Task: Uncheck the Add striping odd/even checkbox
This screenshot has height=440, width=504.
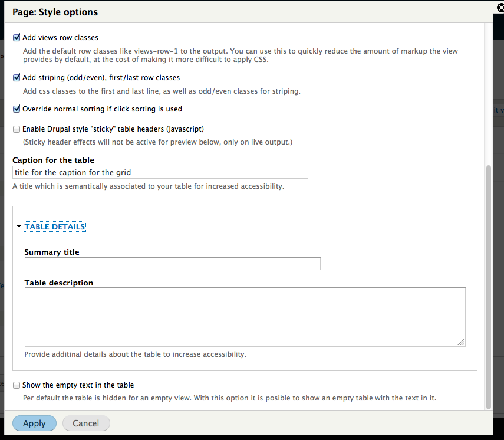Action: (17, 78)
